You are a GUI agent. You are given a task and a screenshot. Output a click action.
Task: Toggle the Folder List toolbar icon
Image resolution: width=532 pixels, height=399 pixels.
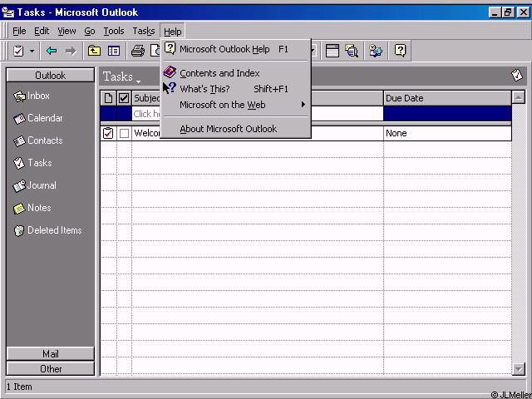(114, 51)
